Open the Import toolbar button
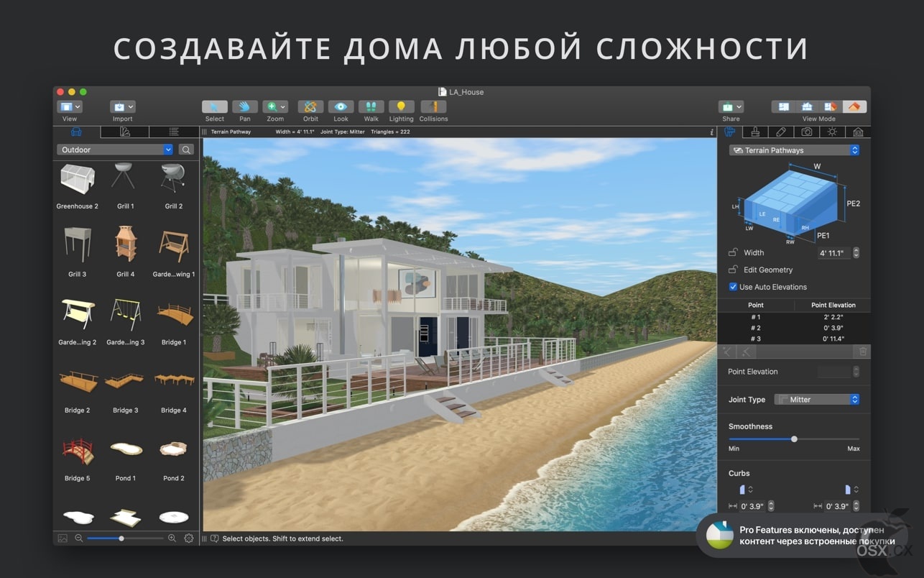Image resolution: width=924 pixels, height=578 pixels. (122, 106)
